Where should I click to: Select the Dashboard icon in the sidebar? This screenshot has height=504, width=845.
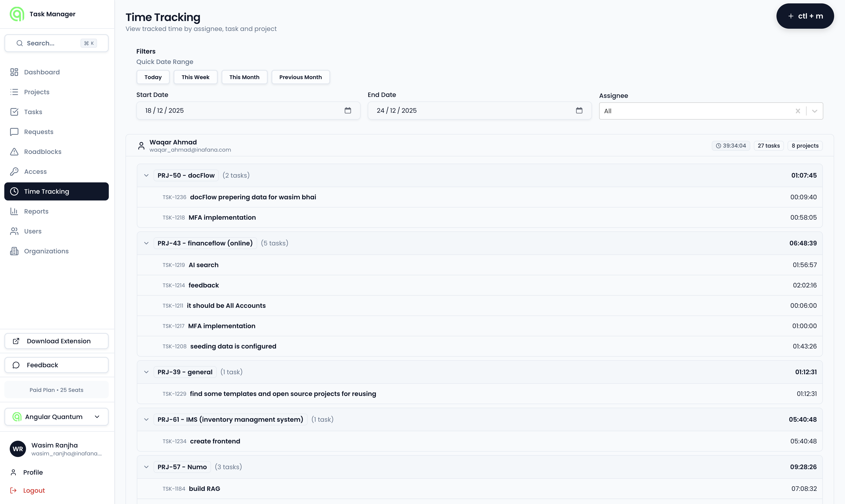14,72
